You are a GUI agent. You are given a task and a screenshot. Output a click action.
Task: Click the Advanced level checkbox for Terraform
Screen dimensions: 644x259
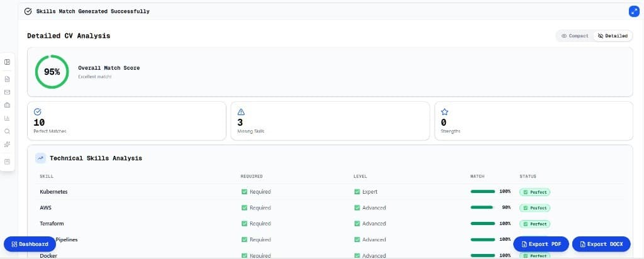click(357, 224)
